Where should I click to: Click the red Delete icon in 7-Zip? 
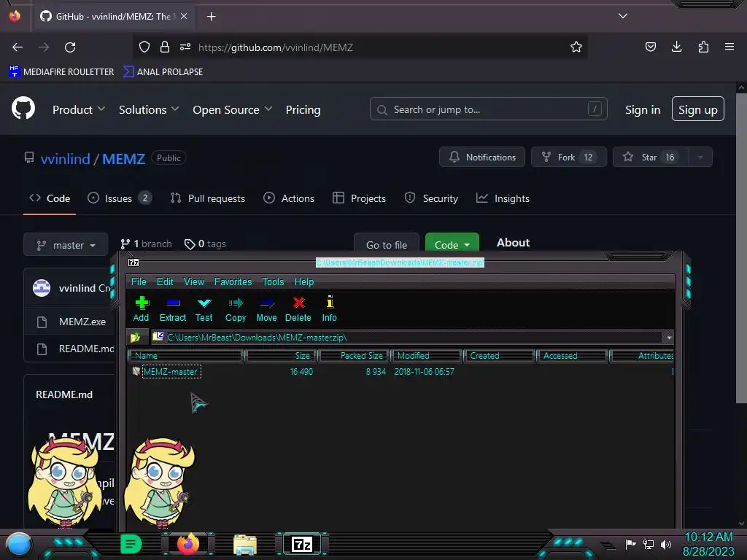coord(298,309)
